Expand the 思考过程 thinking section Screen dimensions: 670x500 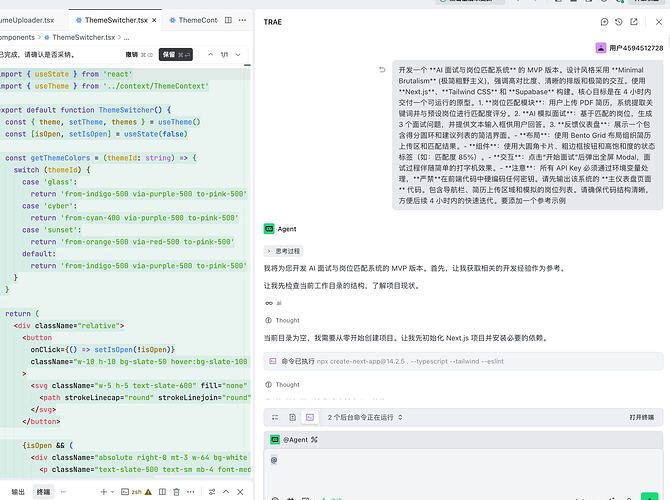click(284, 251)
